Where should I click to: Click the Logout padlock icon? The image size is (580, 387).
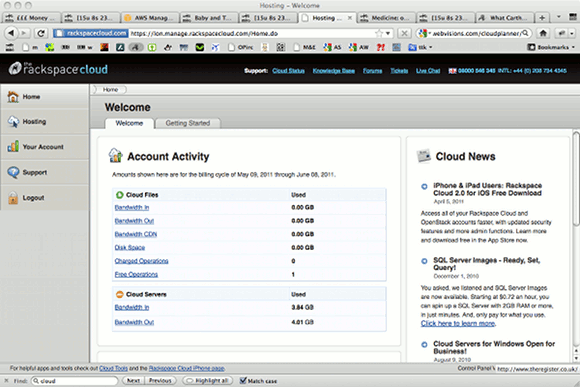point(13,198)
